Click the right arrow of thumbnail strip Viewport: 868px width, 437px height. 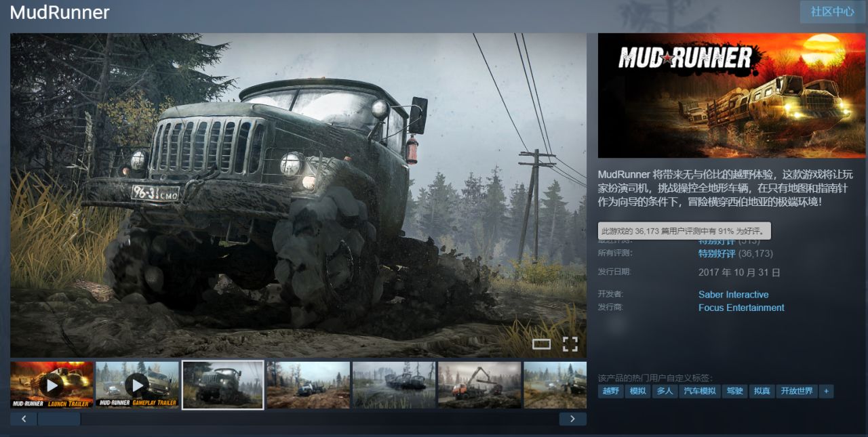pos(573,419)
